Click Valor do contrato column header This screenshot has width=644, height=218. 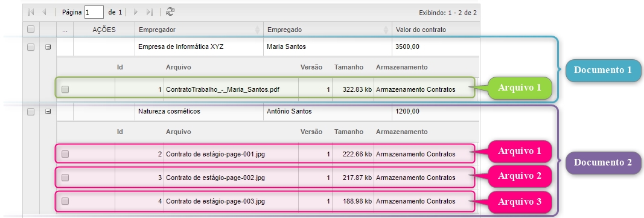point(435,30)
